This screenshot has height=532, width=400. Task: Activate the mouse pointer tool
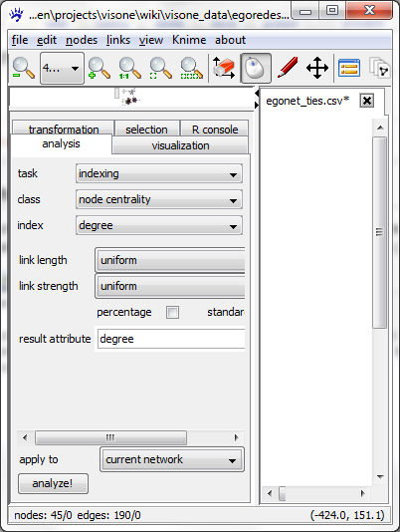256,68
